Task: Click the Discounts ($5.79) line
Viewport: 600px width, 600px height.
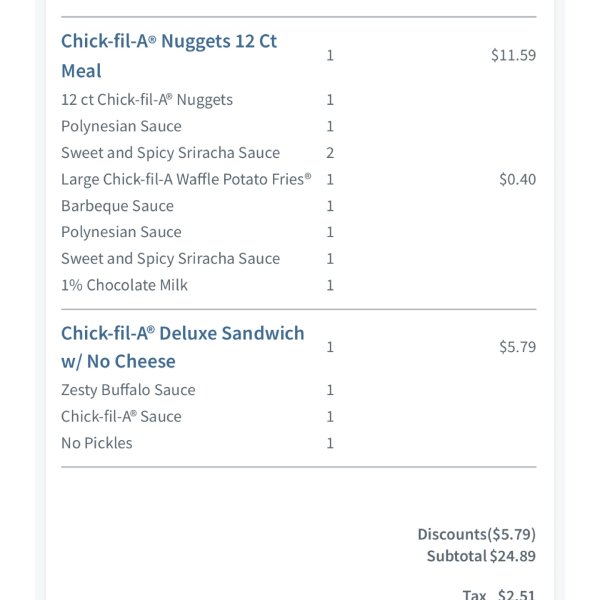Action: click(476, 534)
